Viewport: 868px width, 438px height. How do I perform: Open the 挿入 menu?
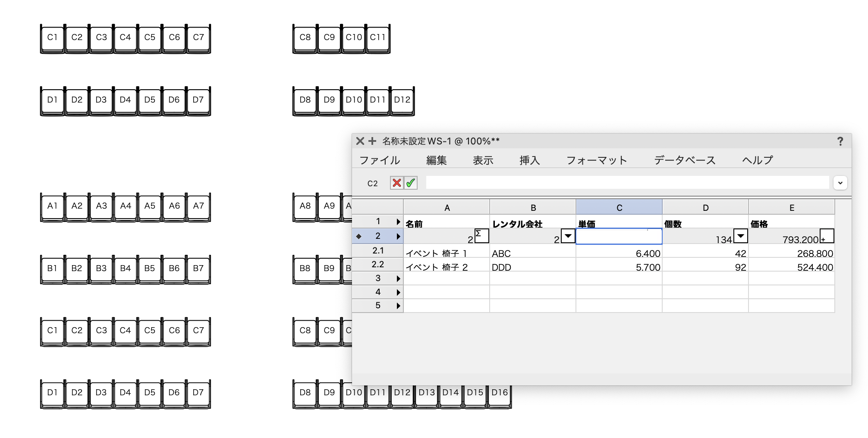(x=529, y=160)
